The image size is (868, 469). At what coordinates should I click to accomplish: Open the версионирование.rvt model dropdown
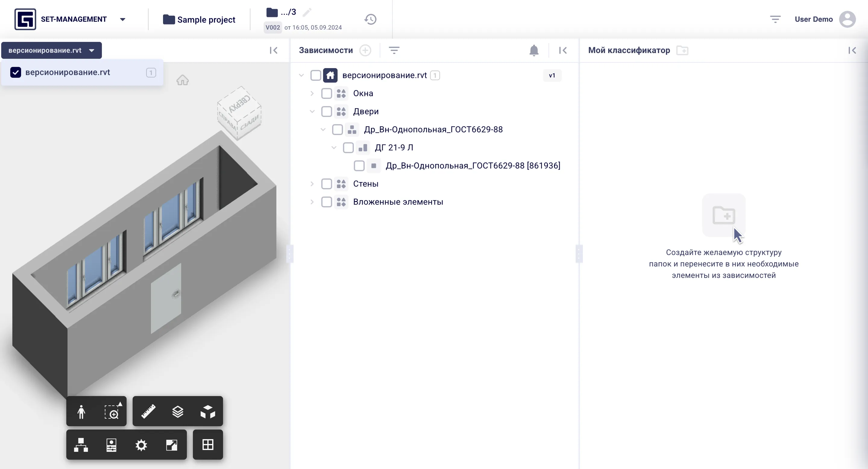tap(52, 50)
